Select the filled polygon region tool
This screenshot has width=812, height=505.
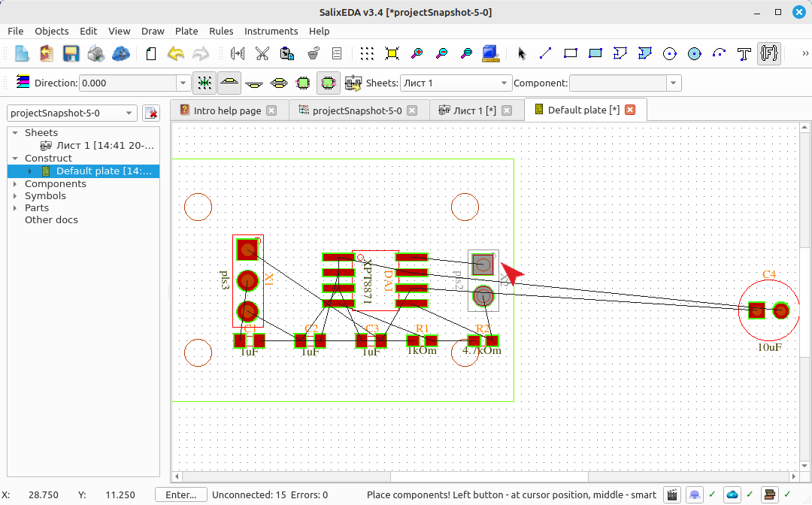point(645,53)
